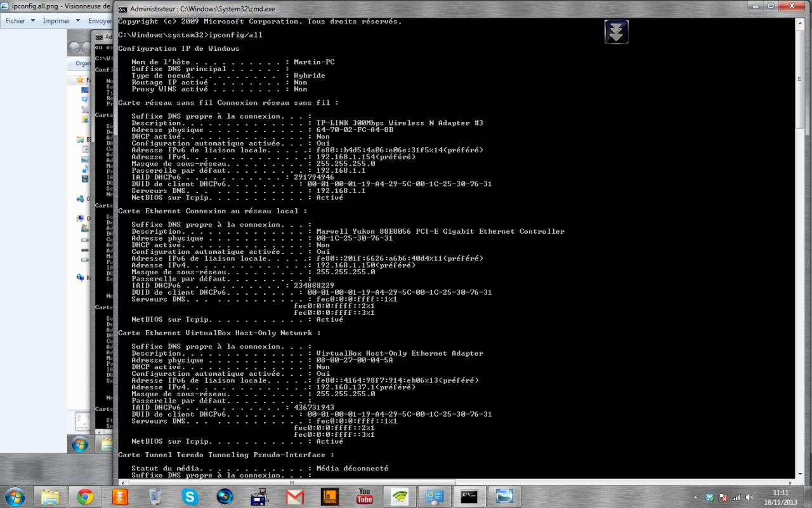The height and width of the screenshot is (508, 812).
Task: Open the Control Panel taskbar icon
Action: click(x=435, y=497)
